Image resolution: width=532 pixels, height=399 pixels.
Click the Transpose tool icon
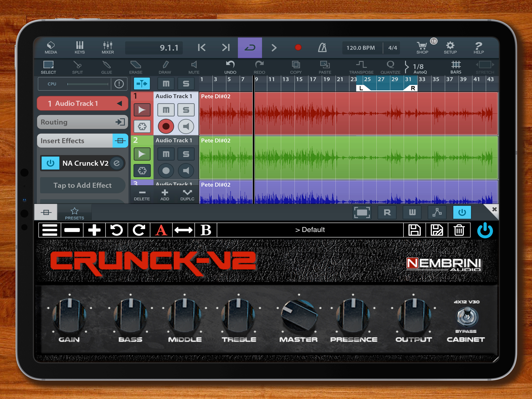pyautogui.click(x=361, y=67)
